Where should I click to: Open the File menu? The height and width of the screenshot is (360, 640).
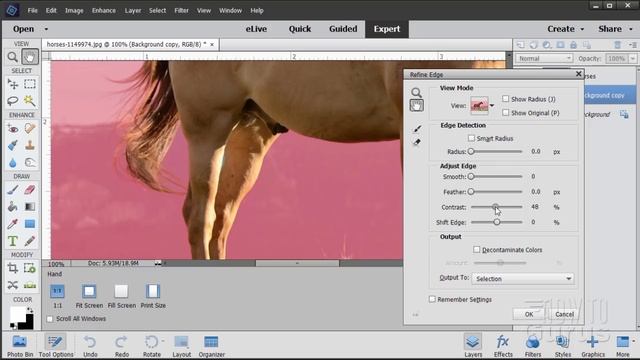point(33,11)
